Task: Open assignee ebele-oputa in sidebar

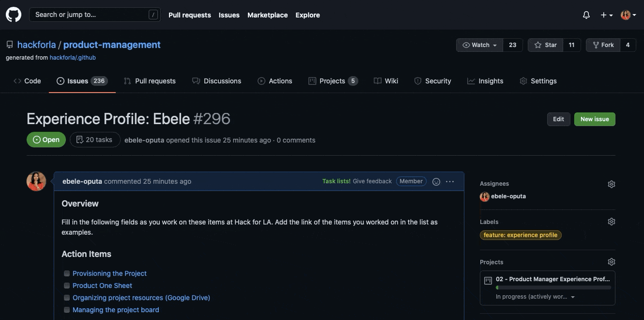Action: [508, 196]
